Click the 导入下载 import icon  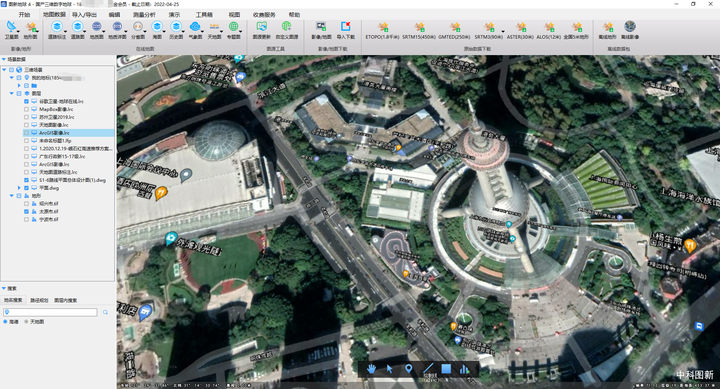coord(346,27)
